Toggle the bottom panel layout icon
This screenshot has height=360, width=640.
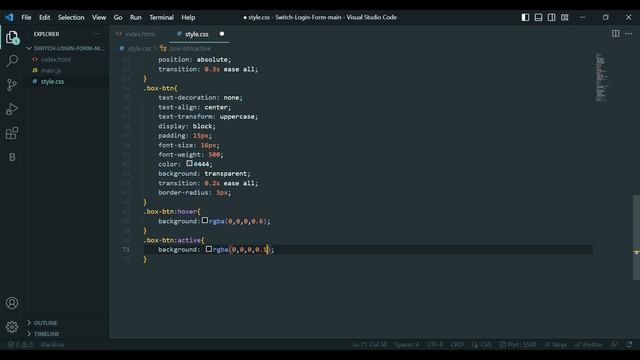tap(538, 17)
